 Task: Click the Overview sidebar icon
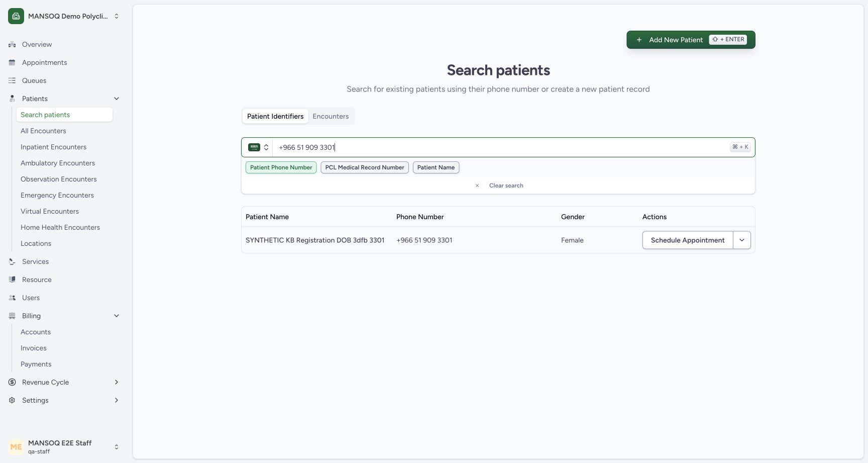click(x=12, y=44)
